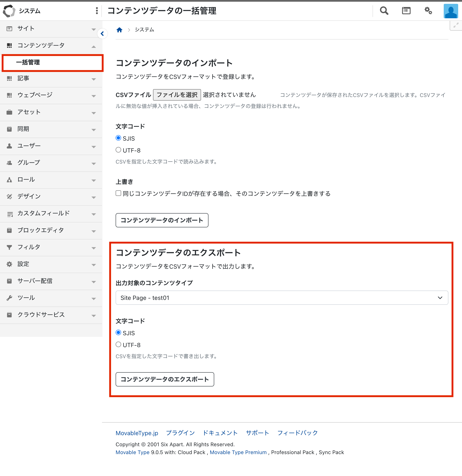The height and width of the screenshot is (476, 462).
Task: Open the ドキュメント footer link
Action: click(220, 433)
